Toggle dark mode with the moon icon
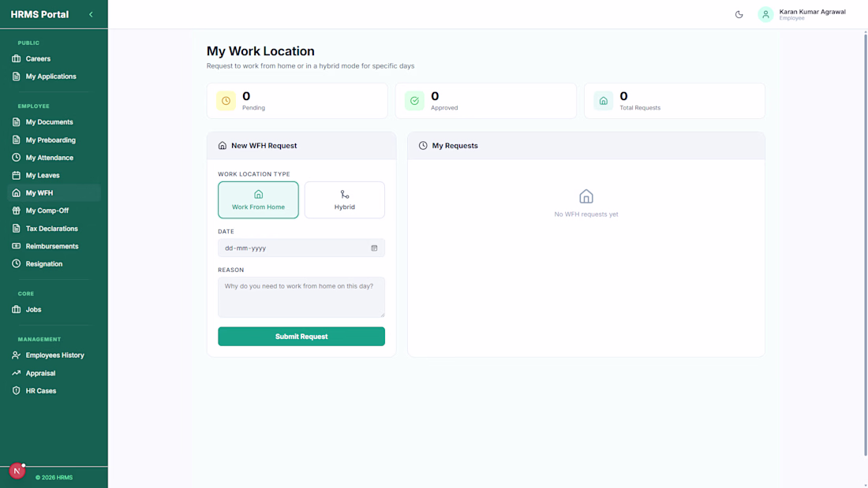 [739, 14]
